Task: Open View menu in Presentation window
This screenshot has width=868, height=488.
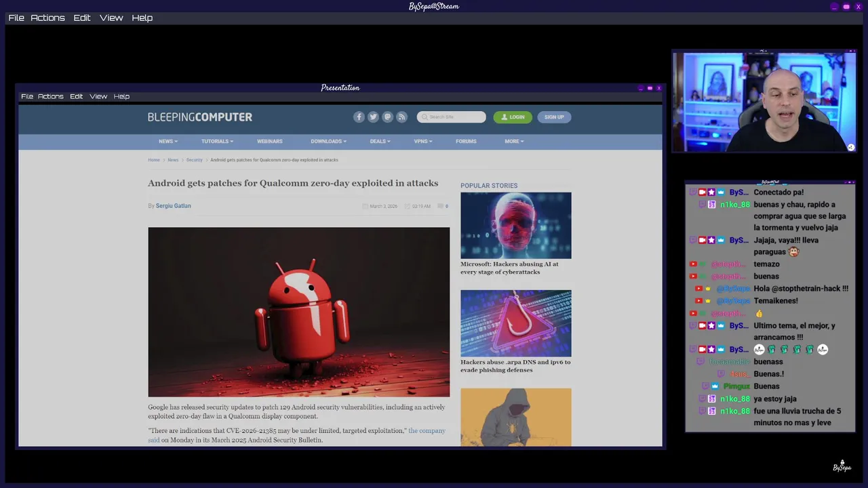Action: pos(98,96)
